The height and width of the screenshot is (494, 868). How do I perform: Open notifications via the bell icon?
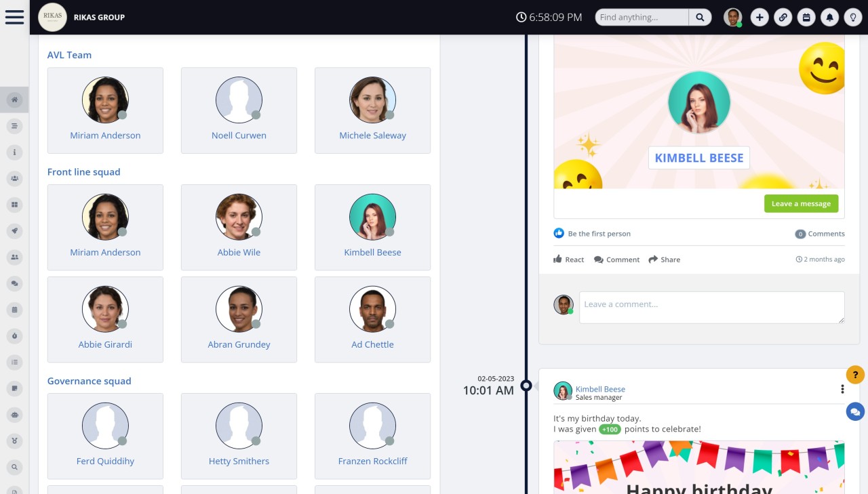point(829,17)
